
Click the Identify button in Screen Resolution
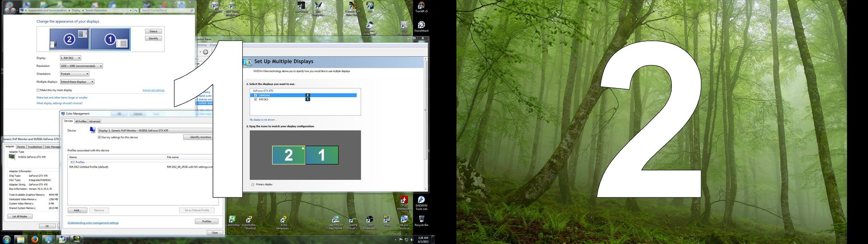[x=154, y=38]
